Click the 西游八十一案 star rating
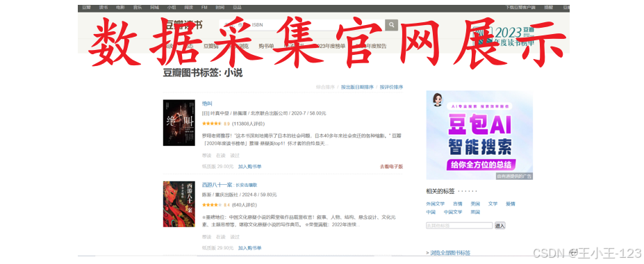Image resolution: width=644 pixels, height=264 pixels. pyautogui.click(x=212, y=205)
